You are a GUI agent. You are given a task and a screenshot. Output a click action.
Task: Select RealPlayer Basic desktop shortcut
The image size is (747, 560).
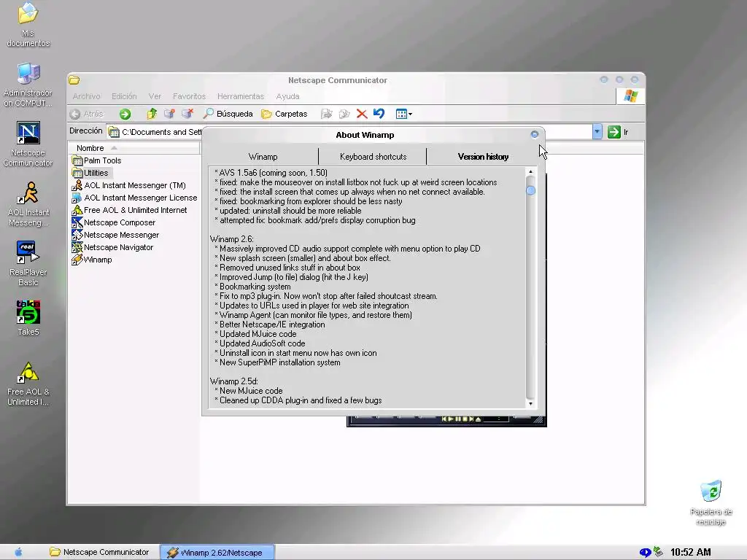coord(28,264)
